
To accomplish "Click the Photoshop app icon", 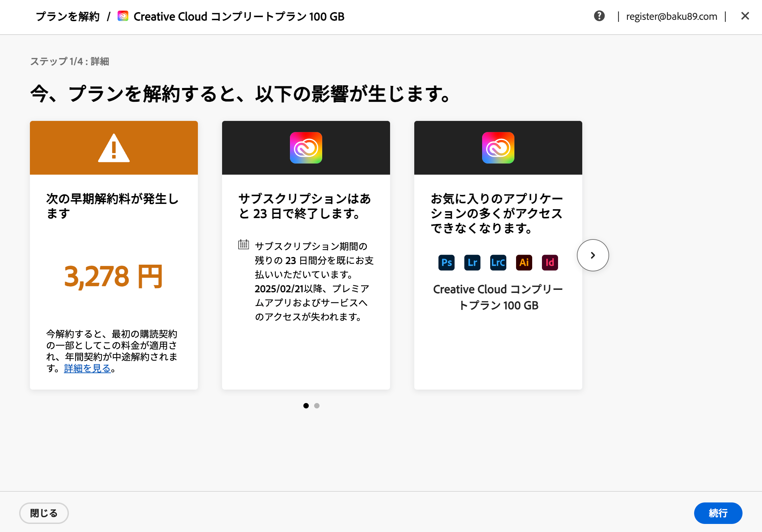I will coord(446,262).
